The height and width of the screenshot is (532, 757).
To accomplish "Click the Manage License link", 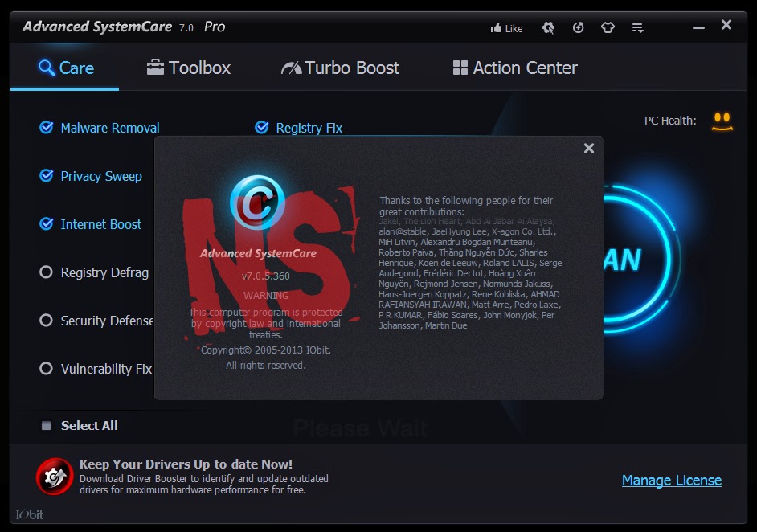I will 672,481.
